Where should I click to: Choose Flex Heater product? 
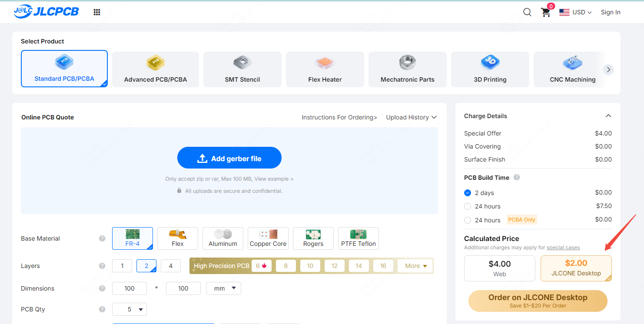point(325,69)
